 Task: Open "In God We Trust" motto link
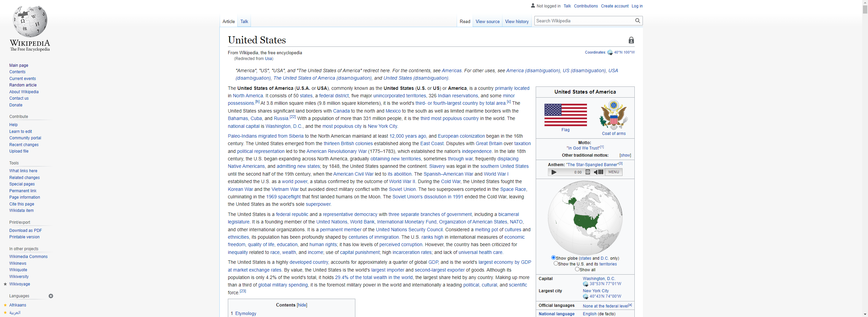click(583, 148)
